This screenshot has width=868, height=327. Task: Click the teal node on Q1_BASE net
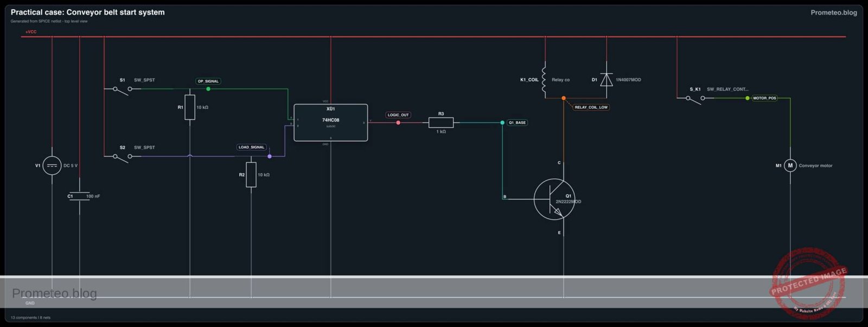click(502, 123)
